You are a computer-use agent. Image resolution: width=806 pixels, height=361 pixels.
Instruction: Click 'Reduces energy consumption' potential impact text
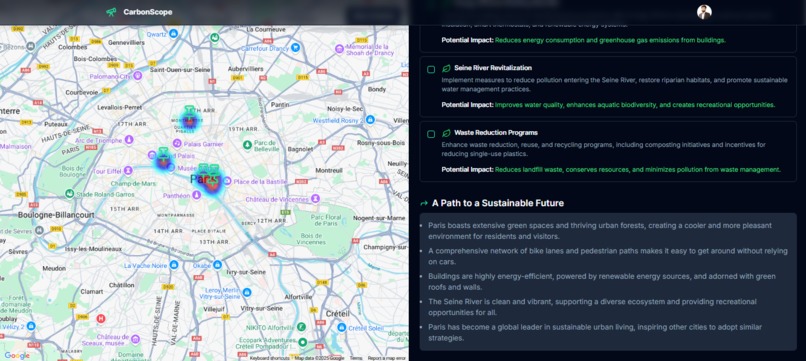click(610, 40)
